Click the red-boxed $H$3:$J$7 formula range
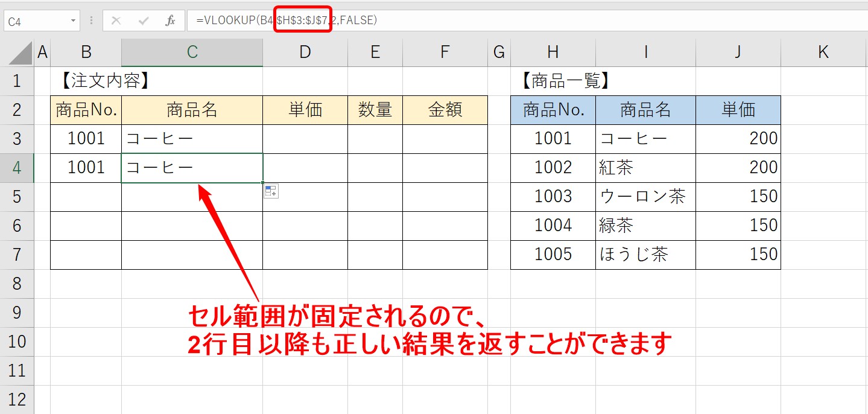 (303, 20)
